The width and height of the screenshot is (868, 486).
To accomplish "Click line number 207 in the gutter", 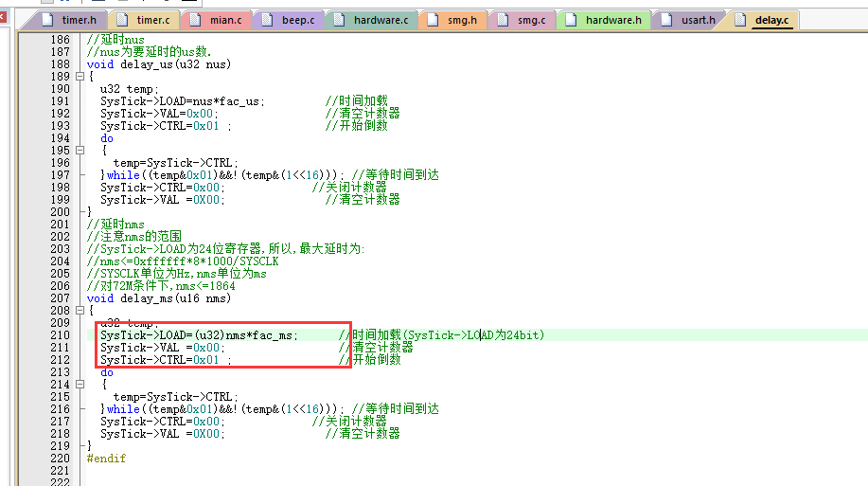I will click(61, 298).
